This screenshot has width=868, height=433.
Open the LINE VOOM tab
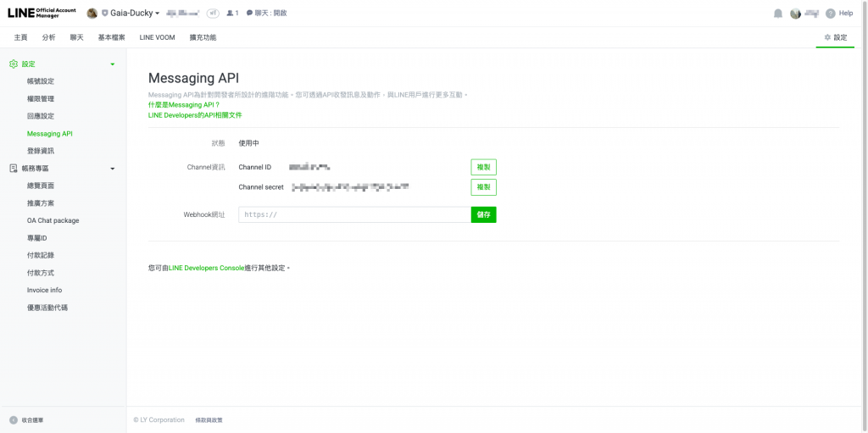point(157,37)
